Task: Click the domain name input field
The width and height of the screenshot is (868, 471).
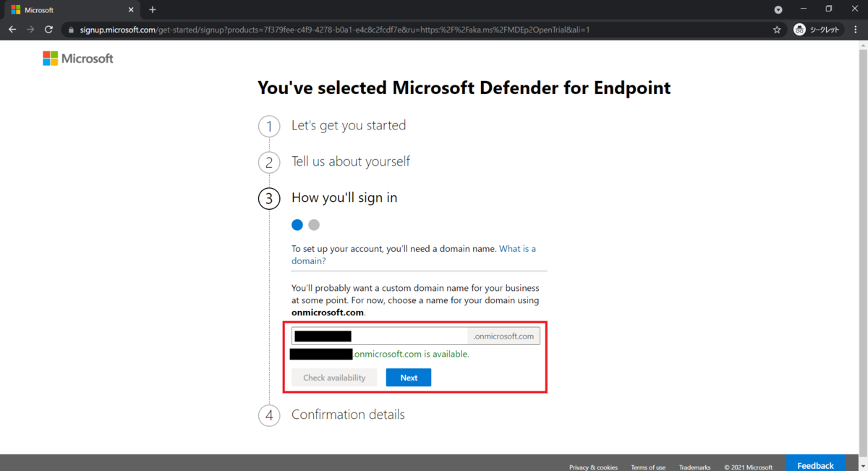Action: pos(380,336)
